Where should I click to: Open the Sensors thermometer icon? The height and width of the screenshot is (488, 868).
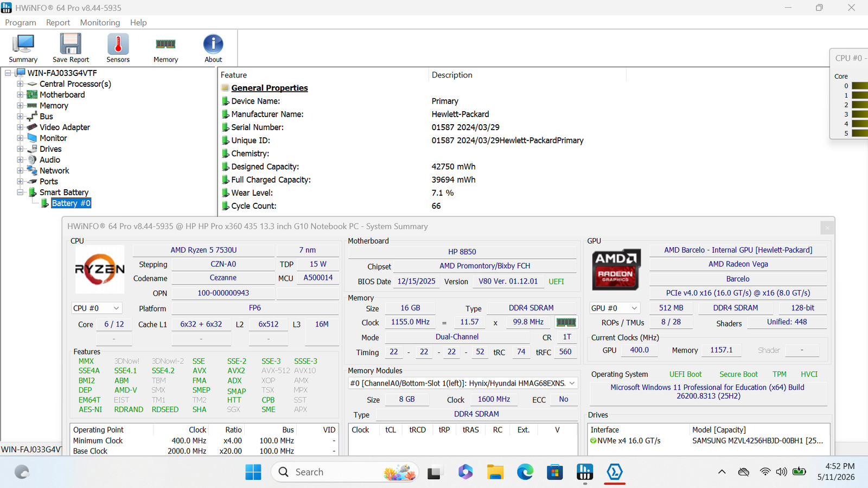(x=118, y=44)
